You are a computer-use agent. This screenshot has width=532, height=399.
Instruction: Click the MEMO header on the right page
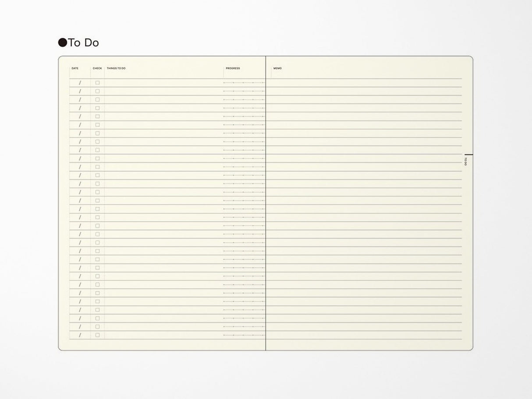point(278,68)
